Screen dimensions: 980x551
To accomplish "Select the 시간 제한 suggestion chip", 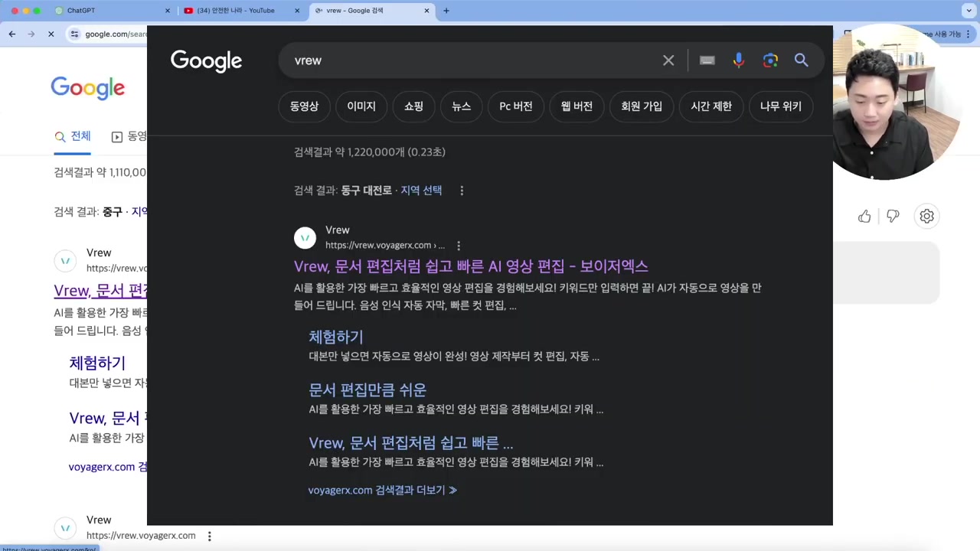I will 711,106.
